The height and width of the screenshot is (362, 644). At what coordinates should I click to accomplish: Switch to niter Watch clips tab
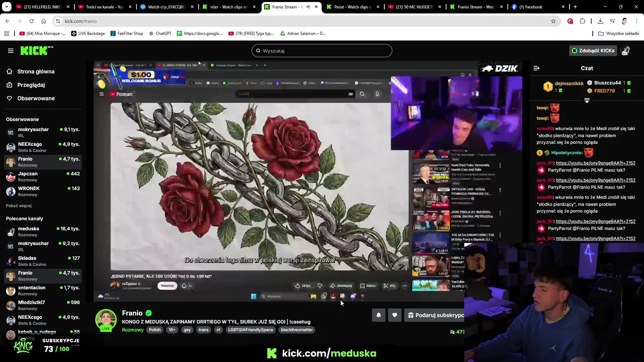(x=228, y=7)
